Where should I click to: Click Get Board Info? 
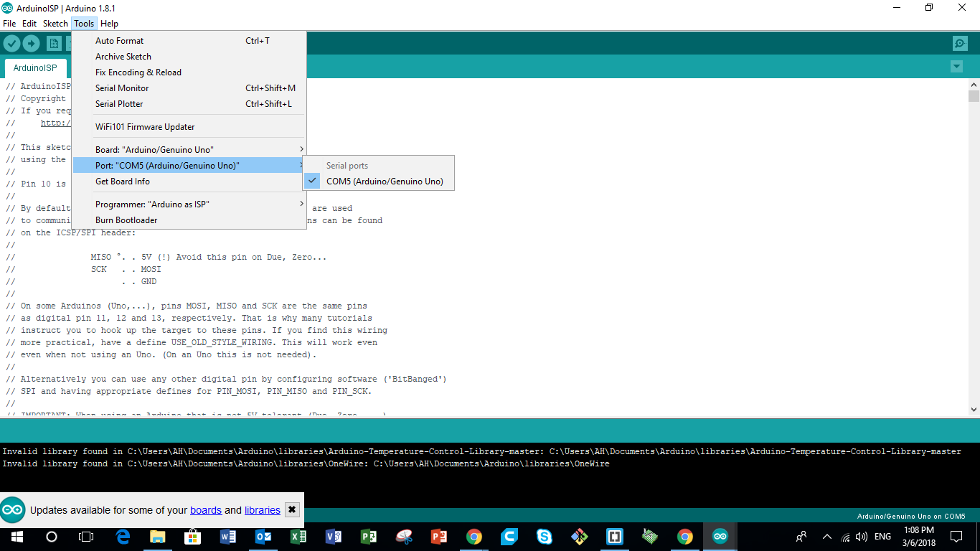(189, 182)
